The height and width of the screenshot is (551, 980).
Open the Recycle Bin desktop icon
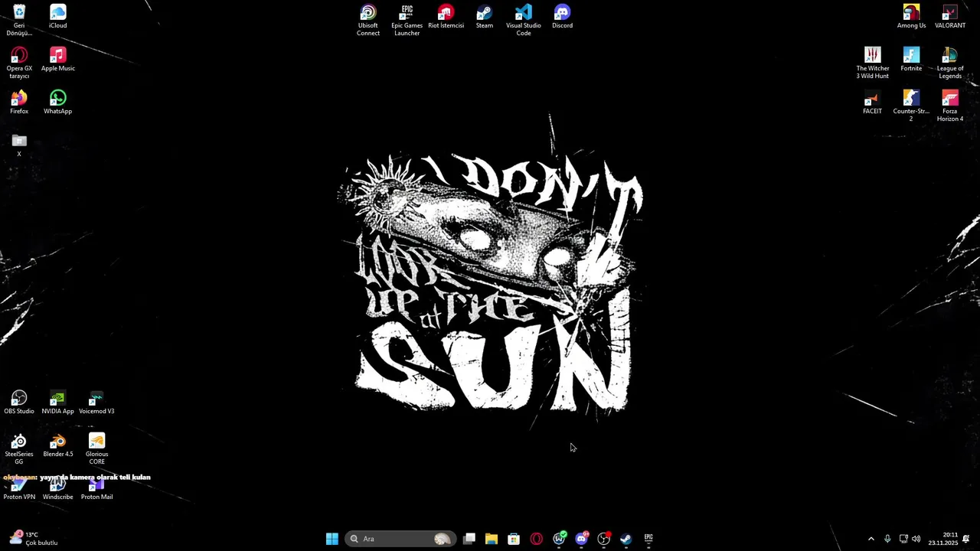tap(19, 20)
